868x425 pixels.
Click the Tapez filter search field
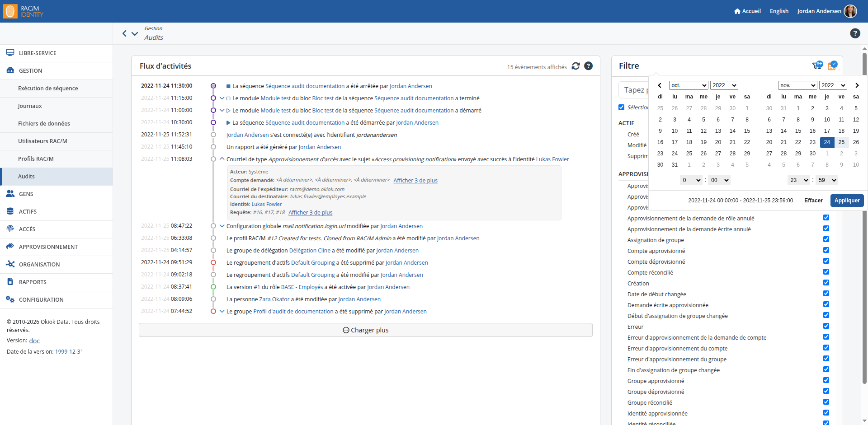click(x=634, y=90)
